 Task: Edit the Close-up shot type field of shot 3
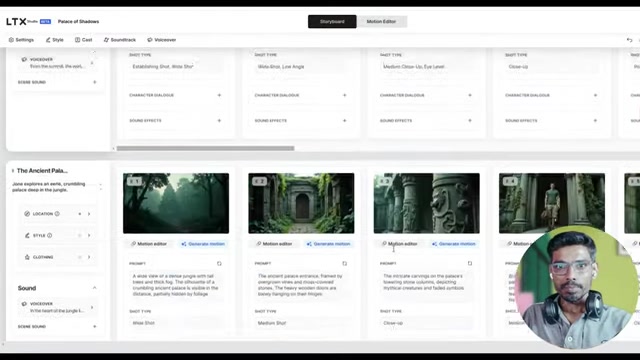[x=426, y=323]
